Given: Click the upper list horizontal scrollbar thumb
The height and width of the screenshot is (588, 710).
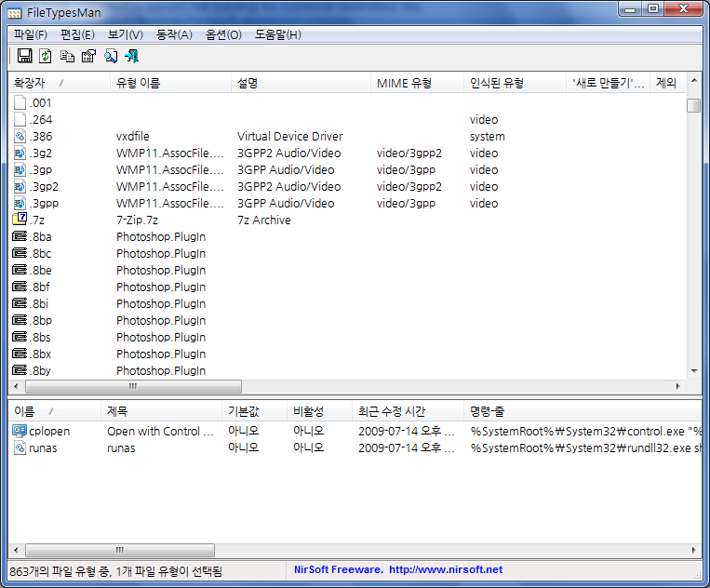Looking at the screenshot, I should (x=133, y=386).
